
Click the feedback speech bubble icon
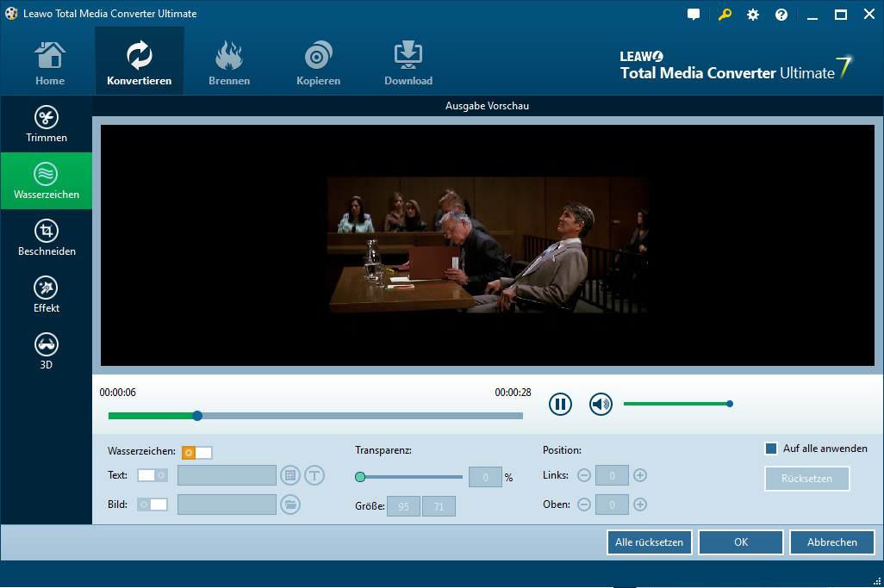[x=694, y=15]
